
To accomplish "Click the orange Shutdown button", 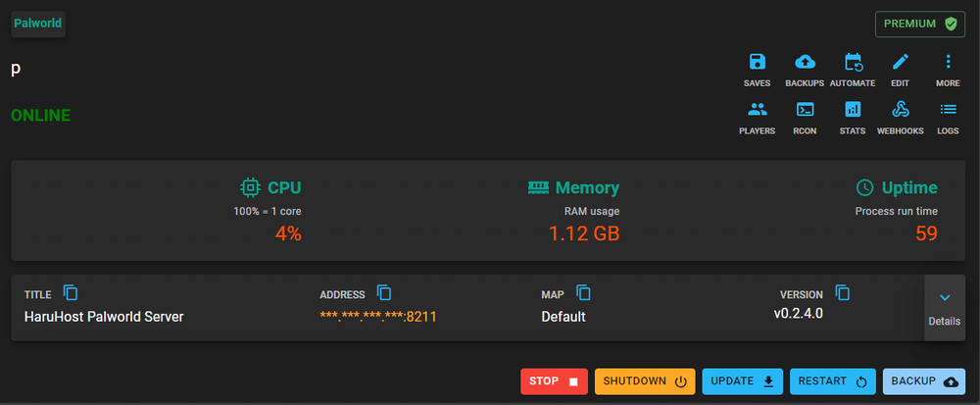I will (645, 381).
